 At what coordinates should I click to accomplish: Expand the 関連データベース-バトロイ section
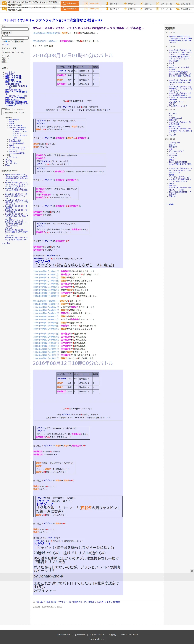tap(3, 110)
